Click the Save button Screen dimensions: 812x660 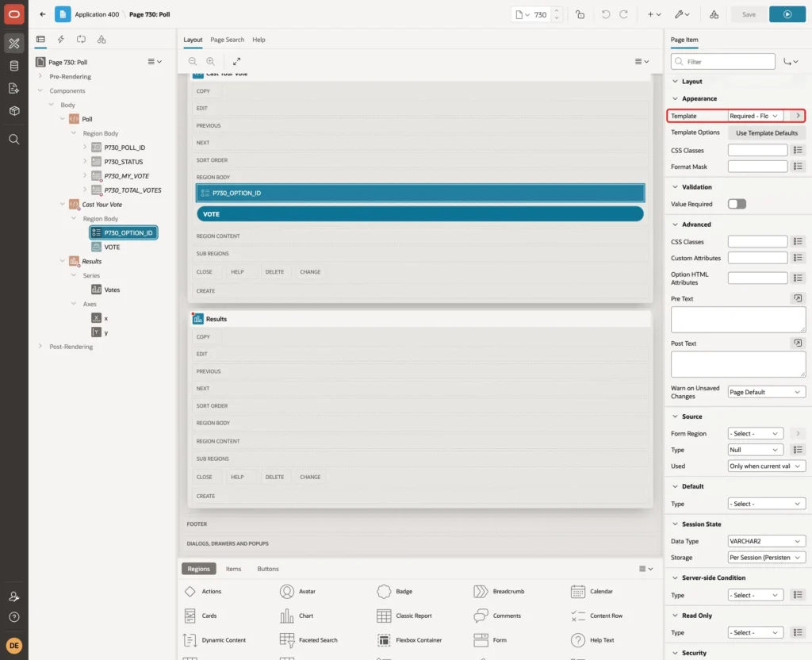(749, 14)
